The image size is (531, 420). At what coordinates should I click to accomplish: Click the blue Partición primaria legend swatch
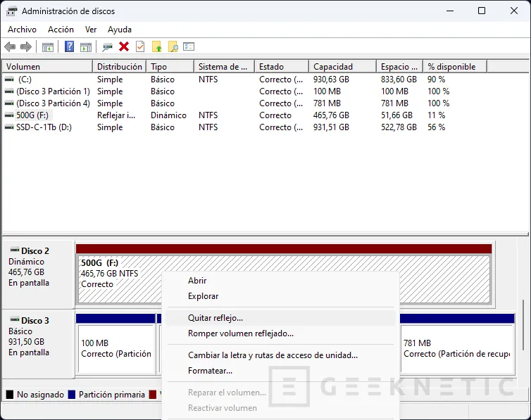click(71, 394)
